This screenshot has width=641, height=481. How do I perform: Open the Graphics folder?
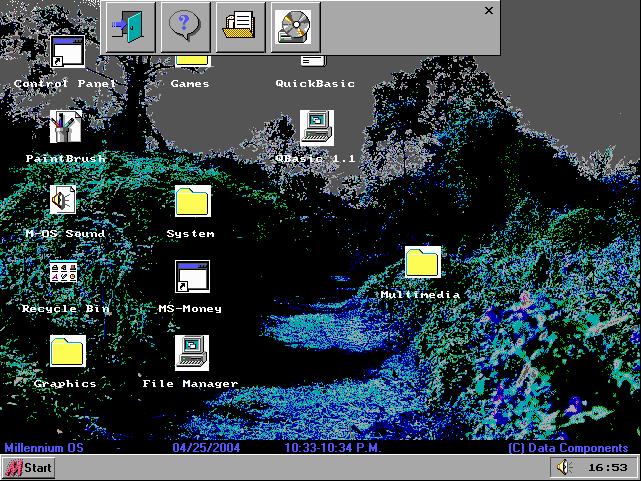coord(66,351)
